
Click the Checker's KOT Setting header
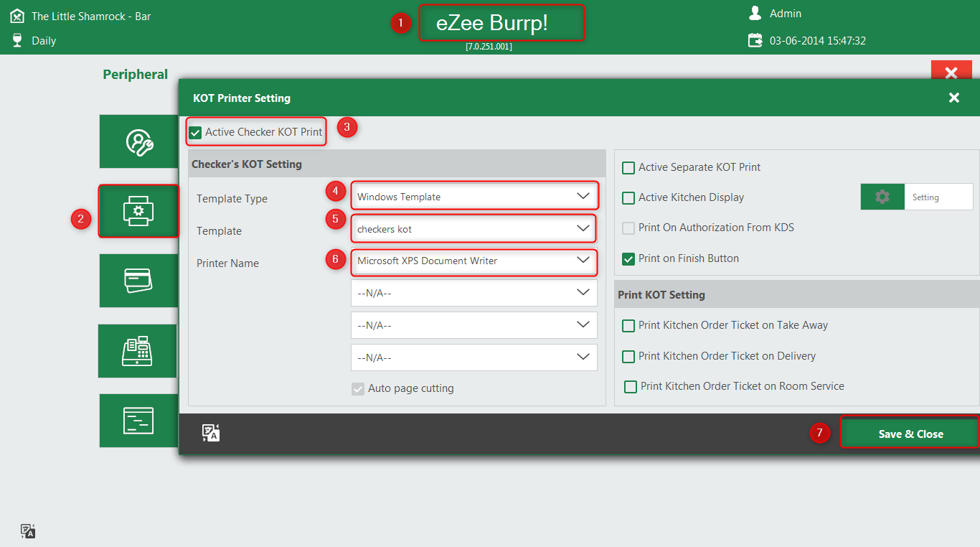(x=247, y=164)
